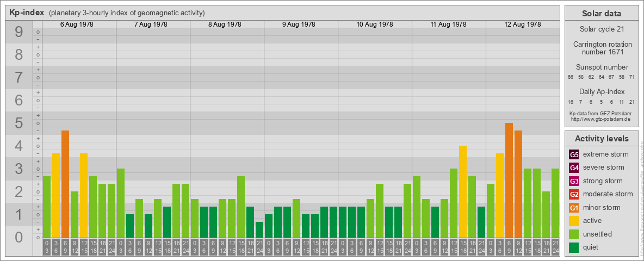Click the Kp-index chart title
The image size is (644, 261).
tap(27, 13)
